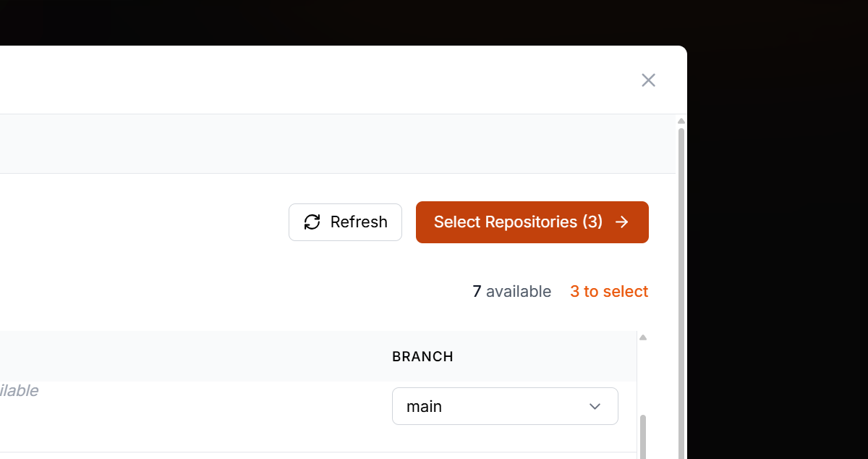Open the main branch dropdown
The image size is (868, 459).
click(x=505, y=406)
